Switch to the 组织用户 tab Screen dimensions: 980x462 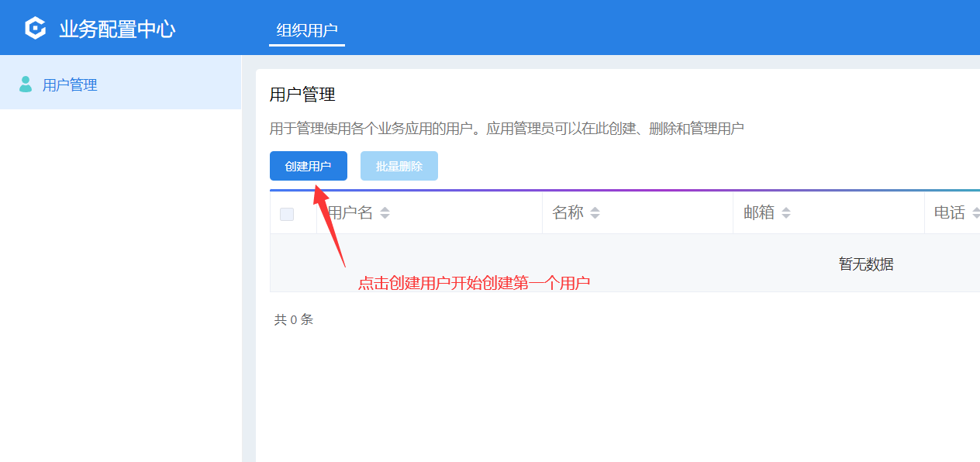click(x=307, y=30)
